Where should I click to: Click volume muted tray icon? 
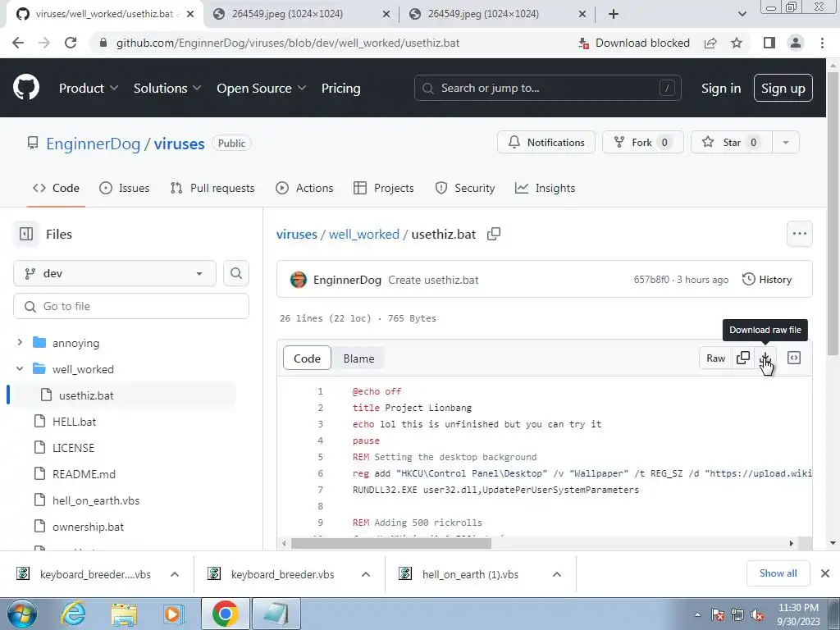coord(757,614)
